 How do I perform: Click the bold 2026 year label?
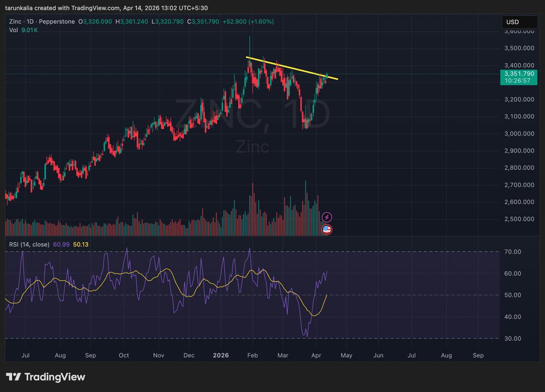(x=220, y=356)
